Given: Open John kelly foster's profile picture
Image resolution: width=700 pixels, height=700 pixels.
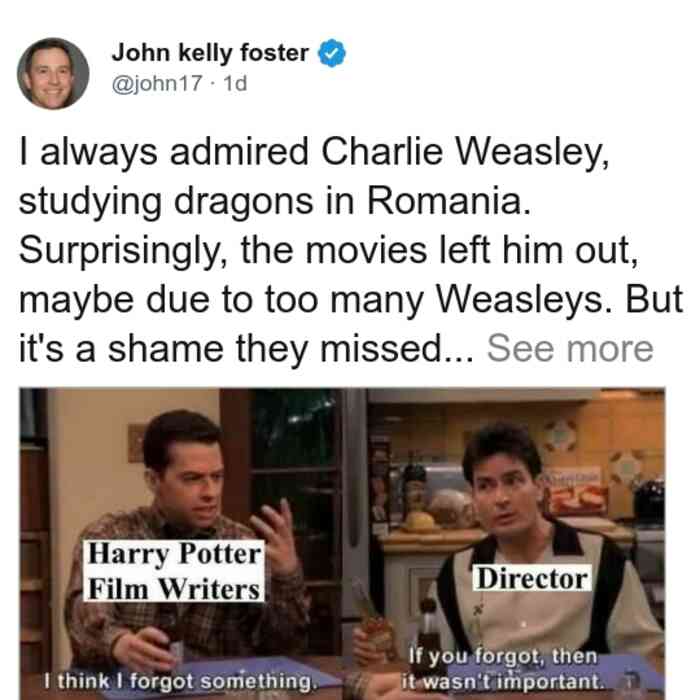Looking at the screenshot, I should pos(53,74).
